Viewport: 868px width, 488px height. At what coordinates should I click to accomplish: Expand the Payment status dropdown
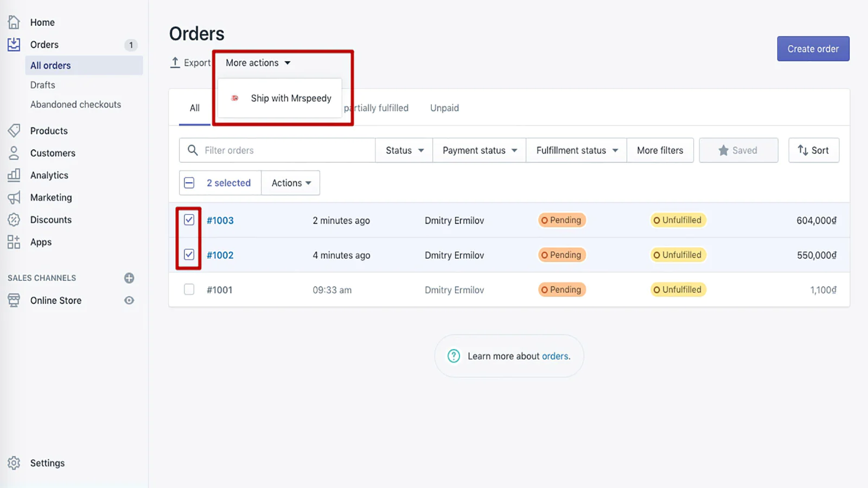479,150
